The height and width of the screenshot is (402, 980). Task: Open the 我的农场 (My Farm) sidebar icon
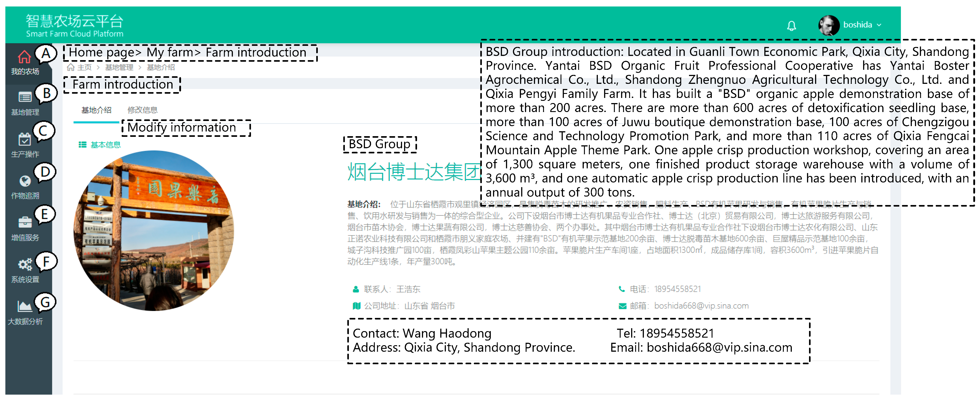[25, 56]
